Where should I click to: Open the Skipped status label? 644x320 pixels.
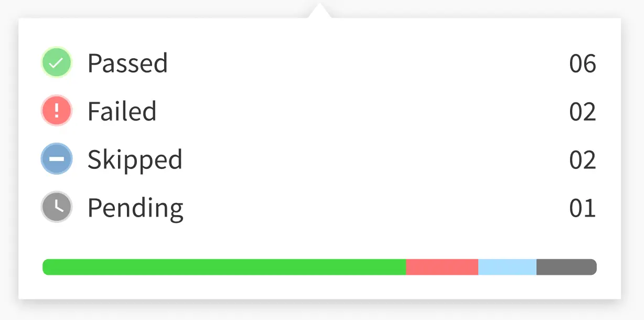click(135, 159)
